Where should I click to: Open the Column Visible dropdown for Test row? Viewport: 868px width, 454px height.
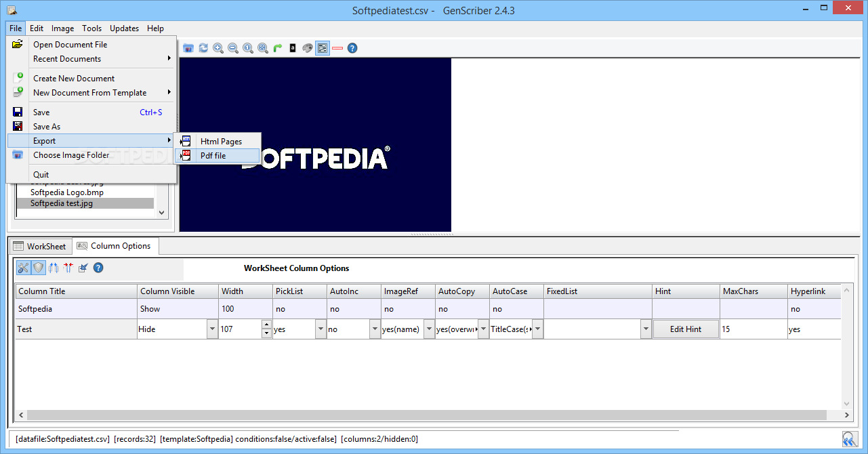212,329
